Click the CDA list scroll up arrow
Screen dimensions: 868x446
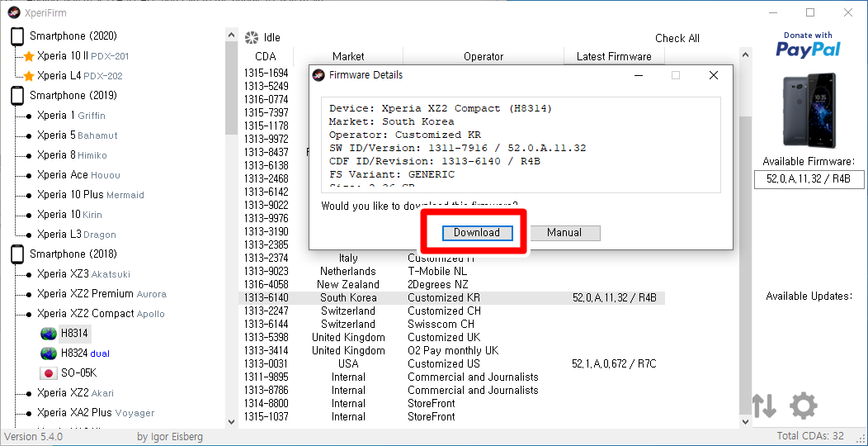click(x=745, y=55)
